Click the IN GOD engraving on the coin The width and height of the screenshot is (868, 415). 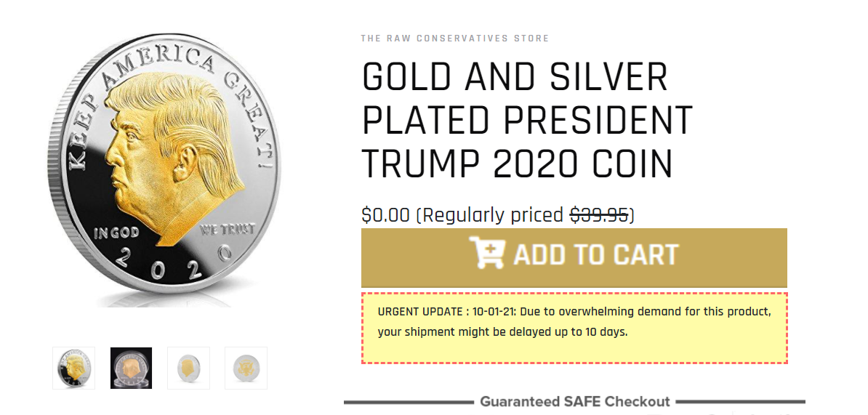click(116, 233)
